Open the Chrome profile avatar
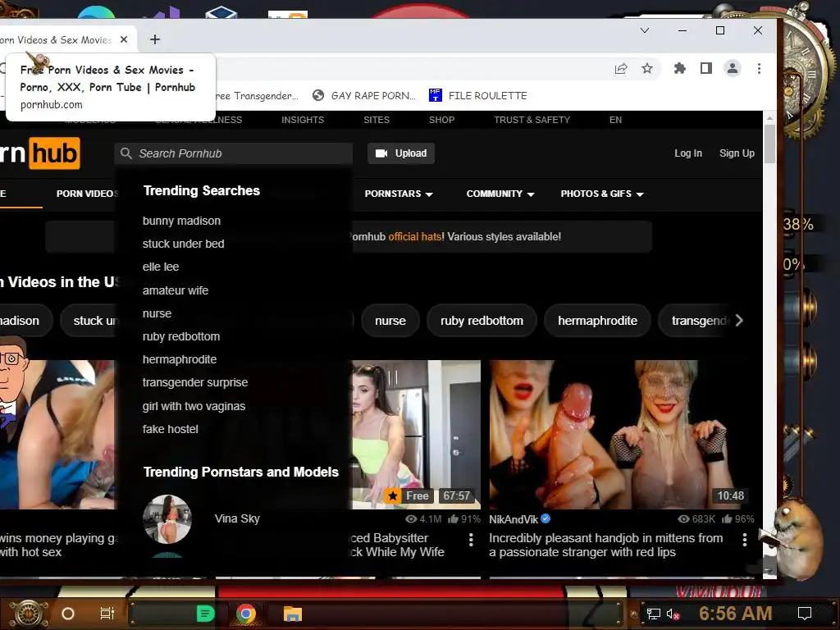 (x=733, y=69)
